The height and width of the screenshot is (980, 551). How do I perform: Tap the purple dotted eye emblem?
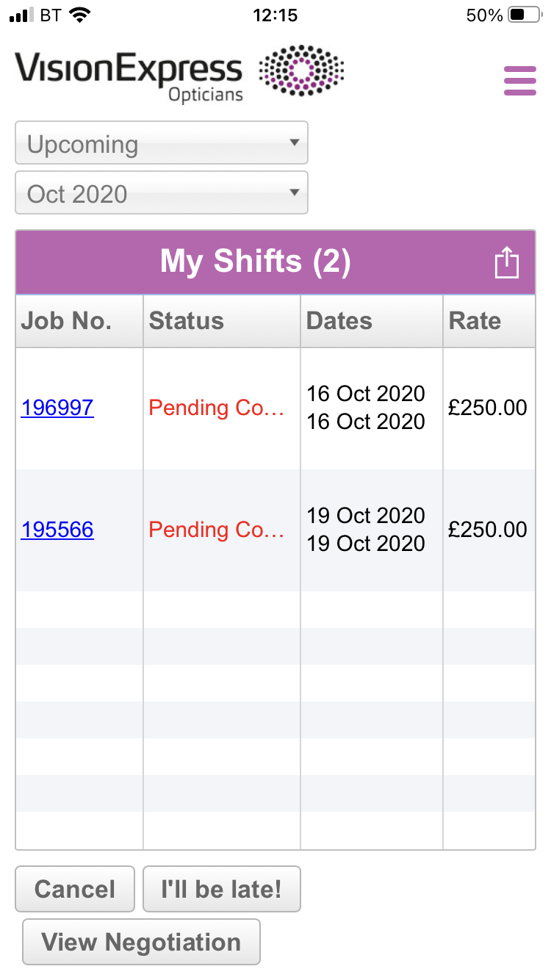pyautogui.click(x=301, y=71)
